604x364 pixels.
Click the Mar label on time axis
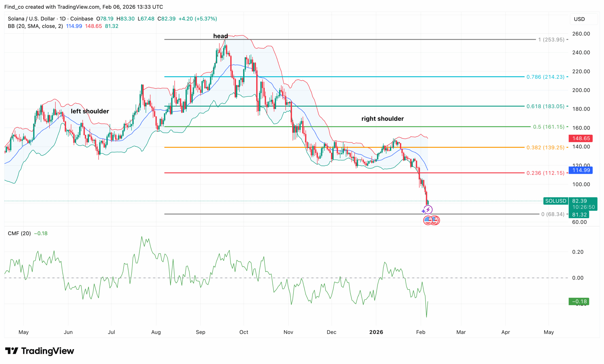[x=461, y=332]
